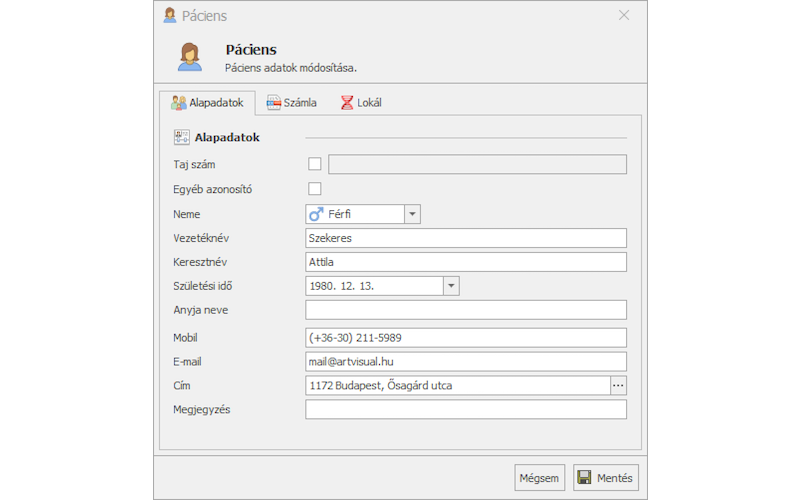Switch to the Lokál tab
Viewport: 800px width, 500px height.
click(361, 102)
